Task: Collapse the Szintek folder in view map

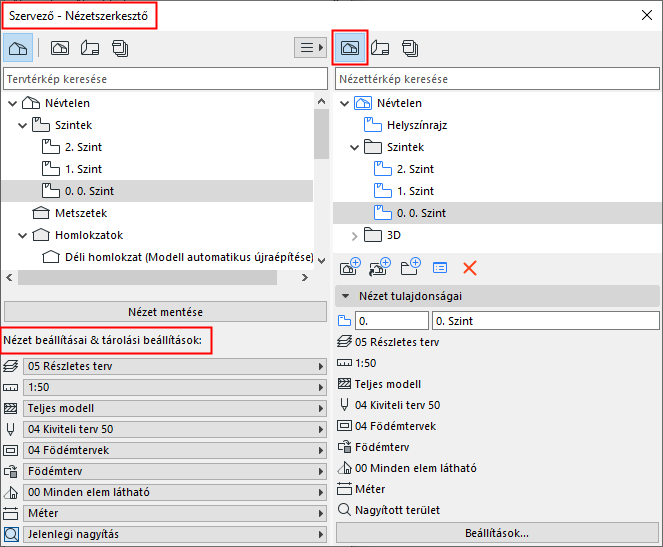Action: click(354, 147)
